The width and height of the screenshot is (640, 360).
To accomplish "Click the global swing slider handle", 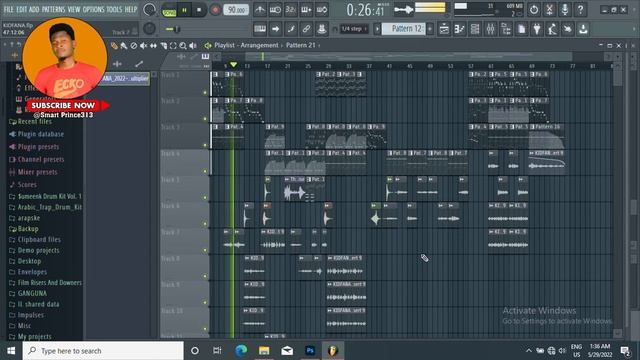I will coord(177,29).
